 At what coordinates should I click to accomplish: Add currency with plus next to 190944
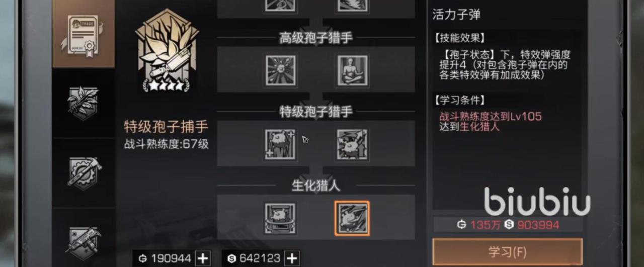click(x=202, y=258)
